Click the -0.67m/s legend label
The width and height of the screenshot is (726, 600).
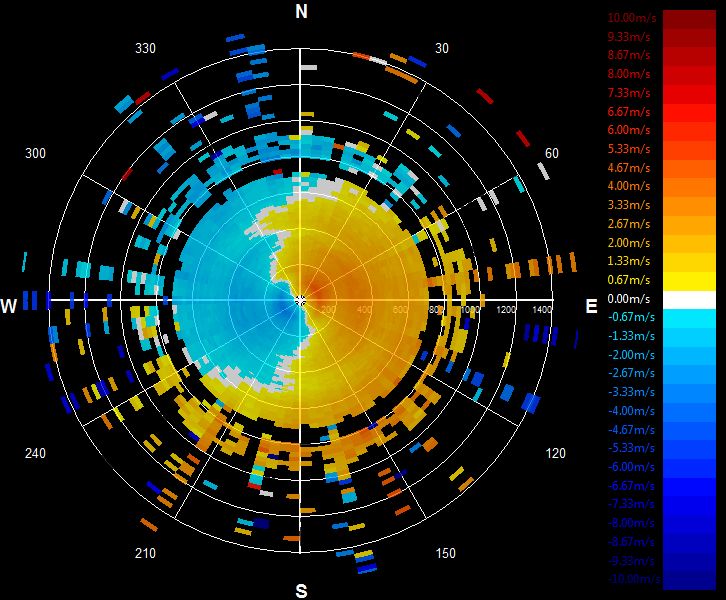pyautogui.click(x=632, y=318)
